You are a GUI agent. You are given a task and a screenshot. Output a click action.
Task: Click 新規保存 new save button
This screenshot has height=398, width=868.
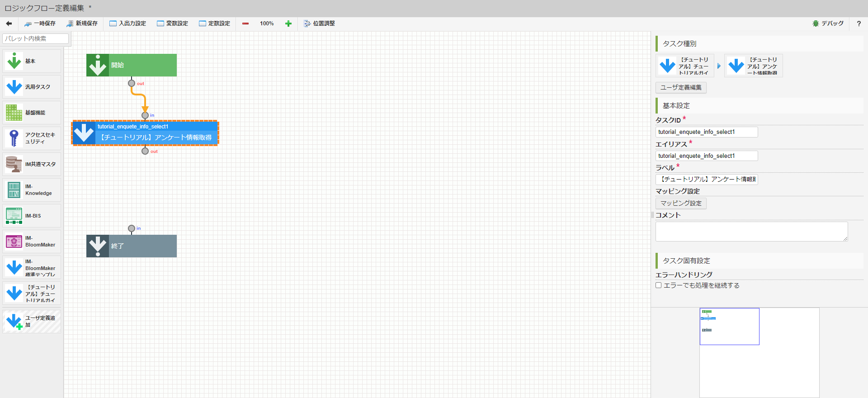click(x=82, y=24)
